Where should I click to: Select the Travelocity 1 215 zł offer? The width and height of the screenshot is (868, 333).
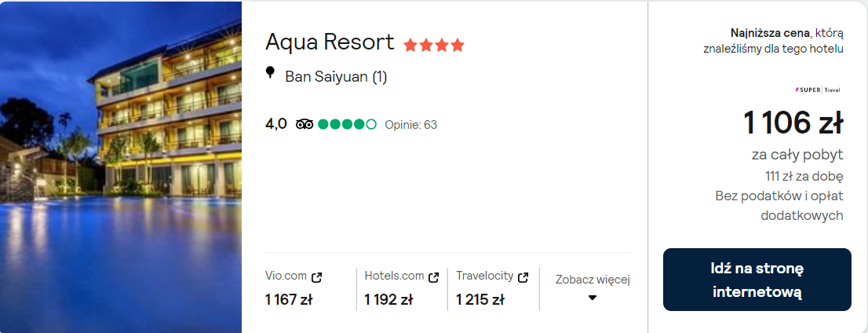pos(480,299)
